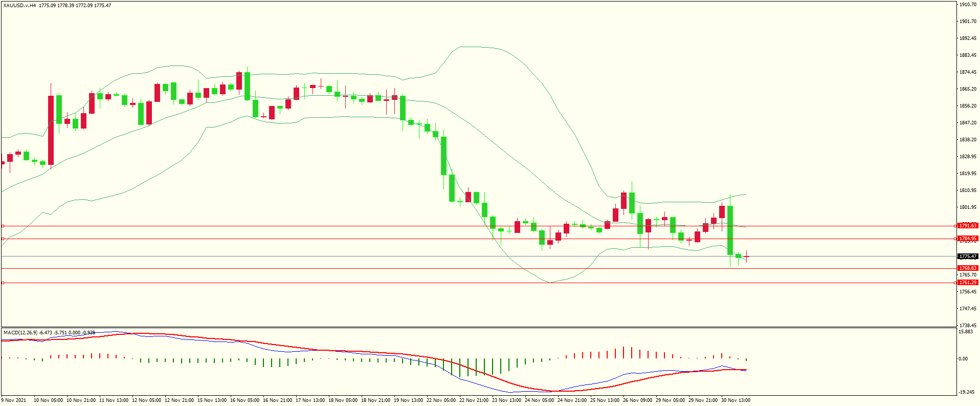Click the 12 Nov 05:00 time axis label
Viewport: 980px width, 406px height.
pyautogui.click(x=146, y=400)
